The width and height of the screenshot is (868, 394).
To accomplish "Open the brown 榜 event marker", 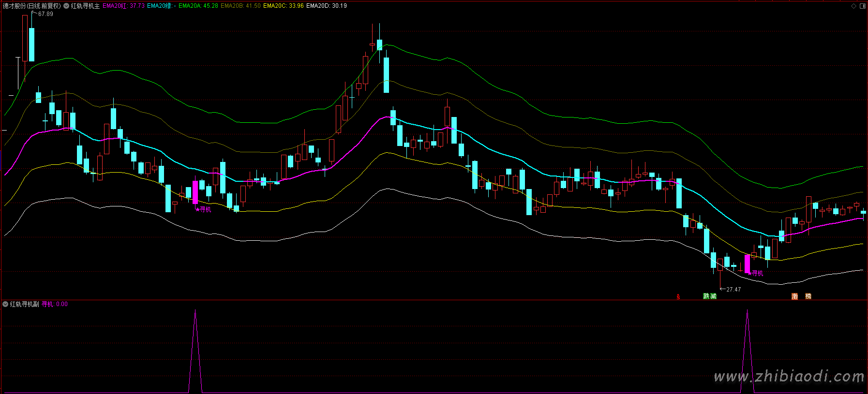I will [x=808, y=296].
